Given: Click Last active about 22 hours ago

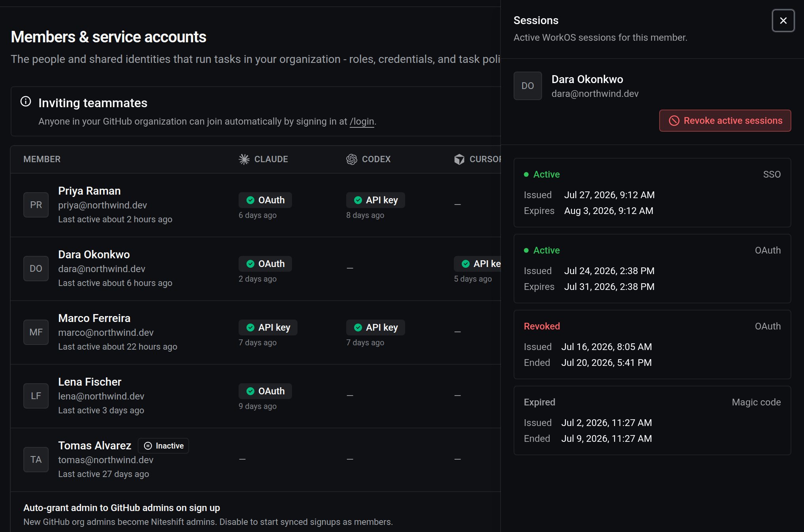Looking at the screenshot, I should [118, 346].
